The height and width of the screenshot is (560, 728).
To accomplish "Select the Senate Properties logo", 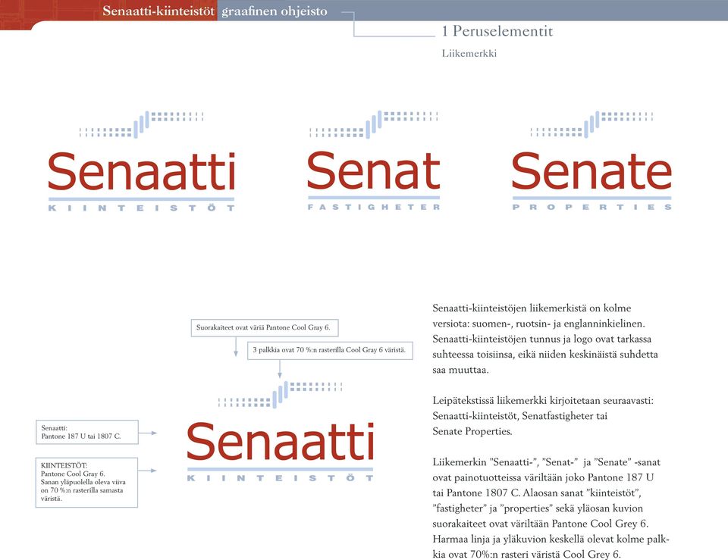I will (x=592, y=161).
